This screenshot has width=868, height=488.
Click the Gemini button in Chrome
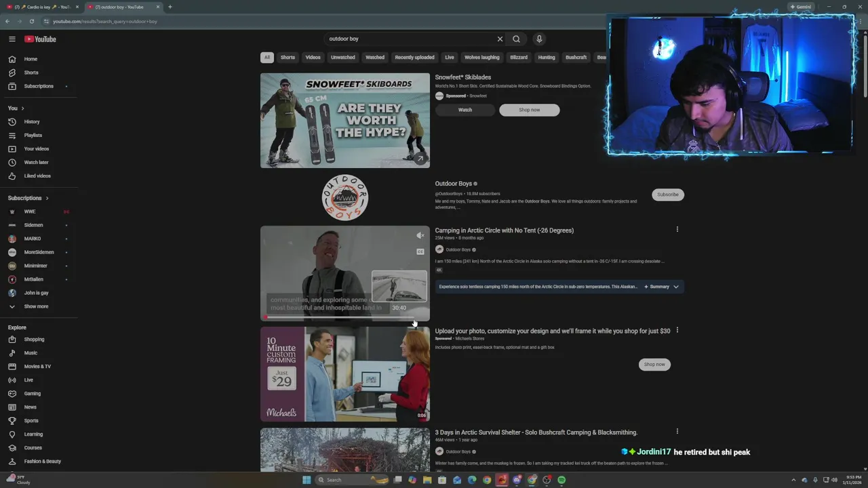tap(801, 7)
